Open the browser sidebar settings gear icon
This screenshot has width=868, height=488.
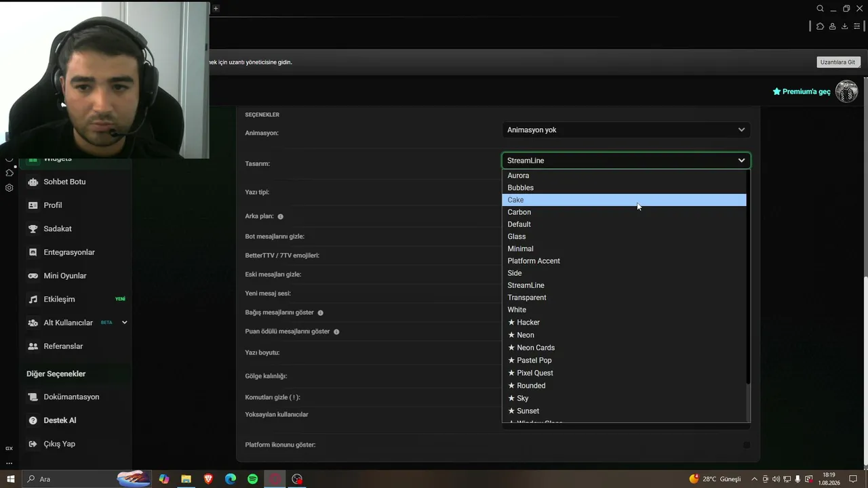point(9,188)
